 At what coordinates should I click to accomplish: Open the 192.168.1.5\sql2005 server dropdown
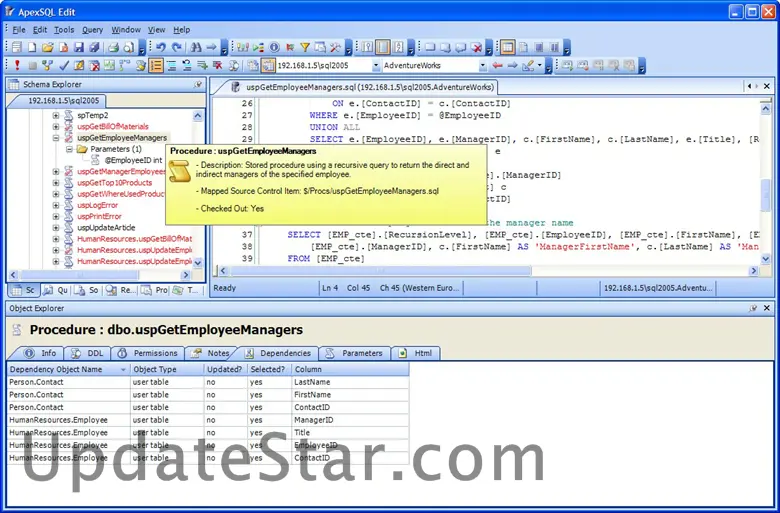pyautogui.click(x=376, y=65)
